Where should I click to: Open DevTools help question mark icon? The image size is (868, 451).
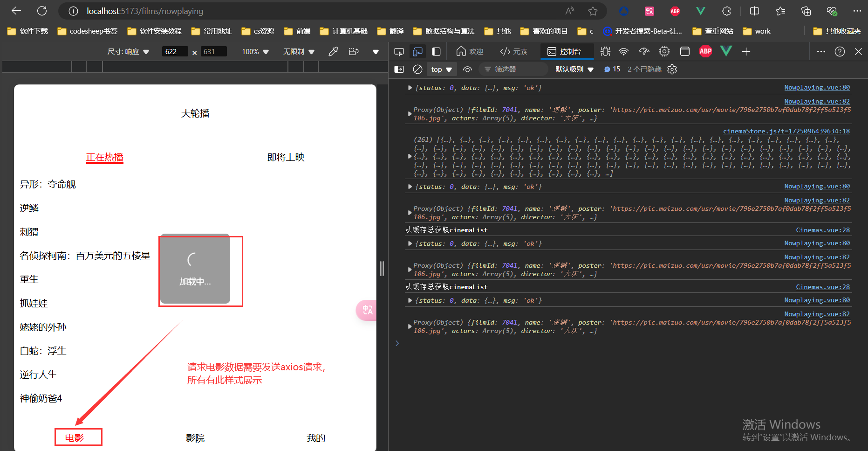[840, 51]
